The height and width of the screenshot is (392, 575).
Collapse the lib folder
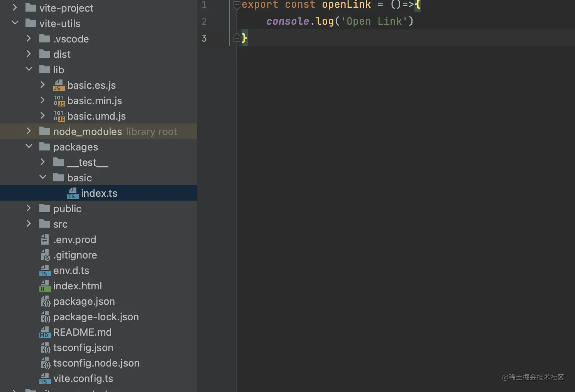click(29, 69)
